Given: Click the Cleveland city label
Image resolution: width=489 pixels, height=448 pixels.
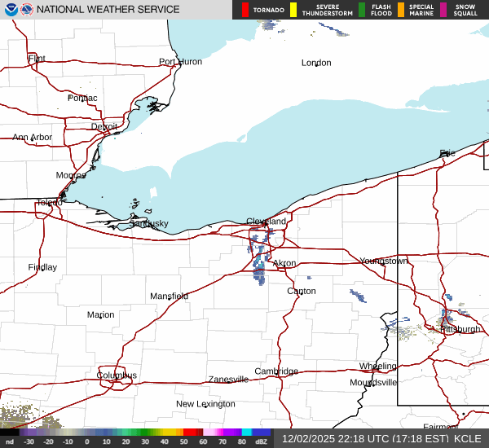Looking at the screenshot, I should [x=267, y=222].
